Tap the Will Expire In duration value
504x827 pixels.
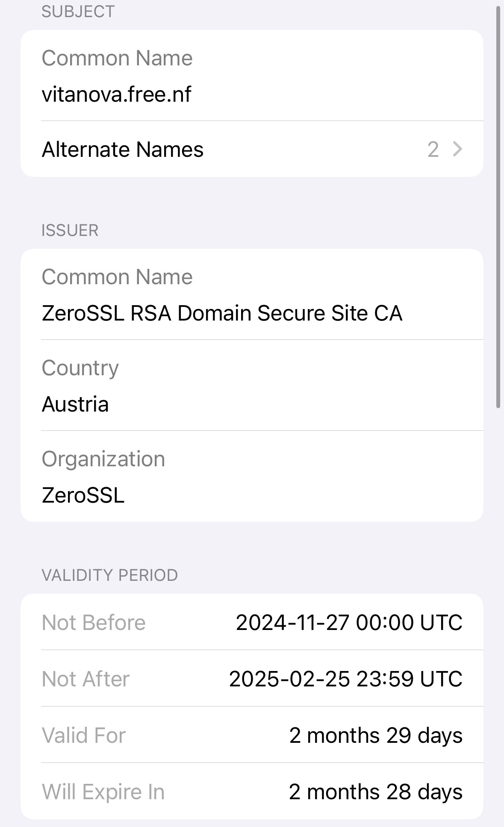(x=375, y=792)
